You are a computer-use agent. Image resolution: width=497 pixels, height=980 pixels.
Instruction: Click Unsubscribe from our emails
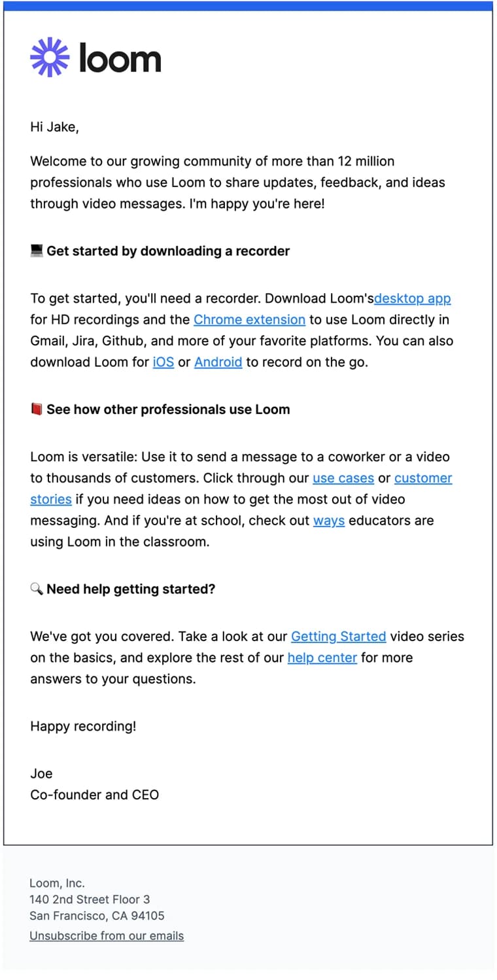(x=107, y=936)
